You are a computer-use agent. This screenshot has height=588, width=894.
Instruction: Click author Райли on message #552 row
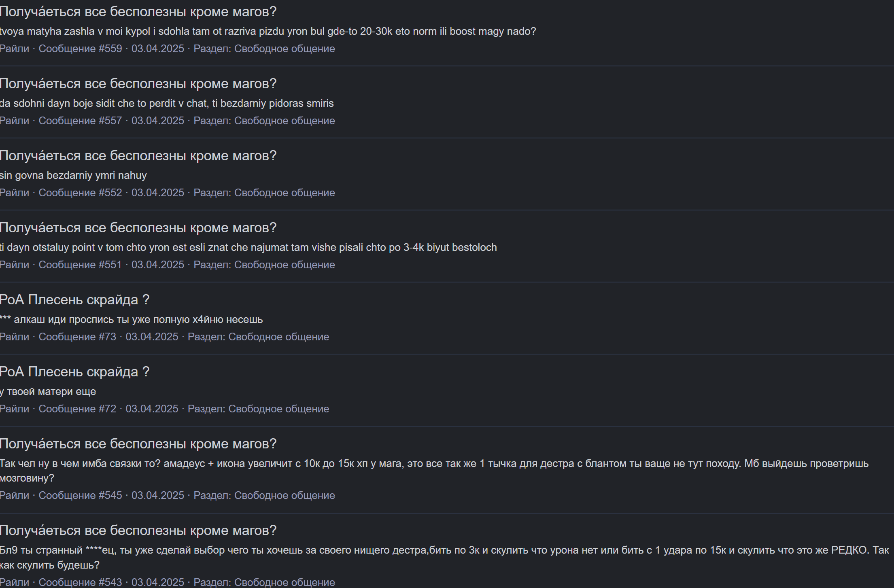click(15, 193)
